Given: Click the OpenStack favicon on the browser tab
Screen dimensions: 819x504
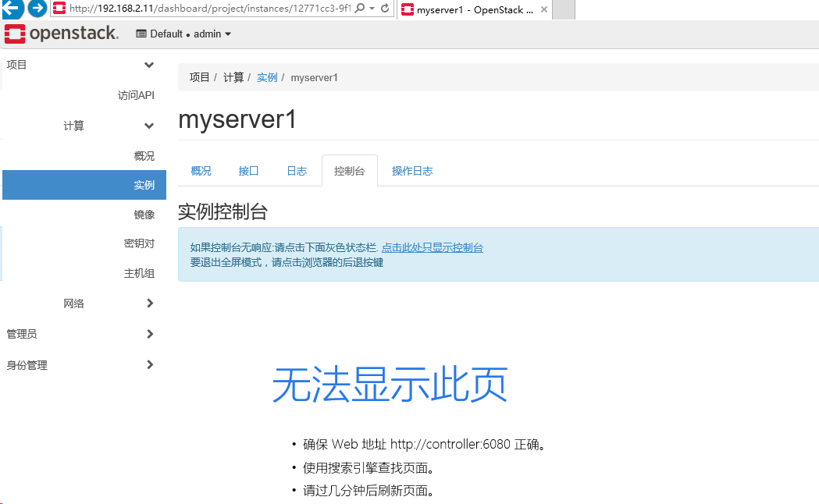Looking at the screenshot, I should (x=406, y=9).
